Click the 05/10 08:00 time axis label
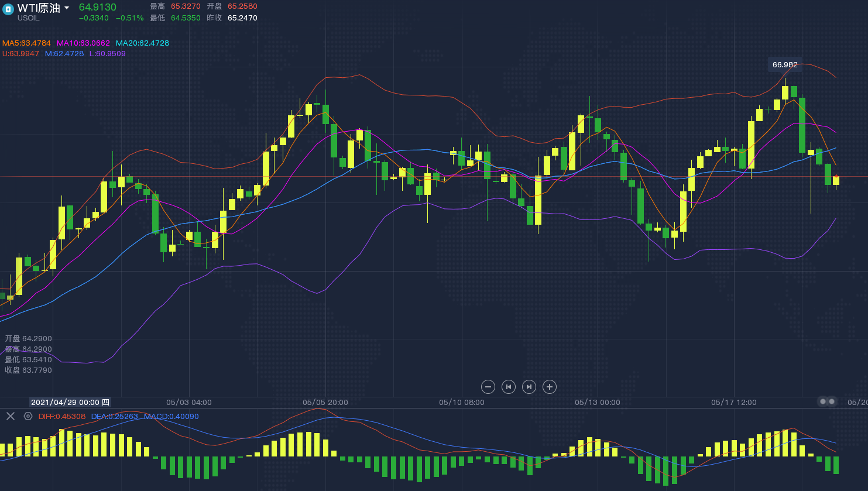This screenshot has width=868, height=491. coord(462,403)
